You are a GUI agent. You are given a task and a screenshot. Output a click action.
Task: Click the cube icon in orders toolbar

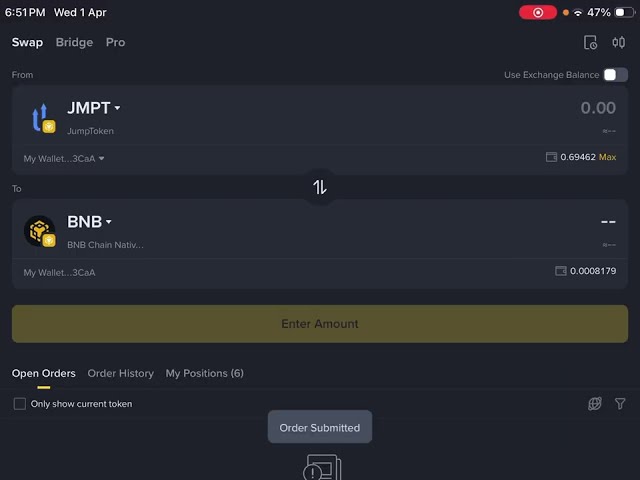594,404
